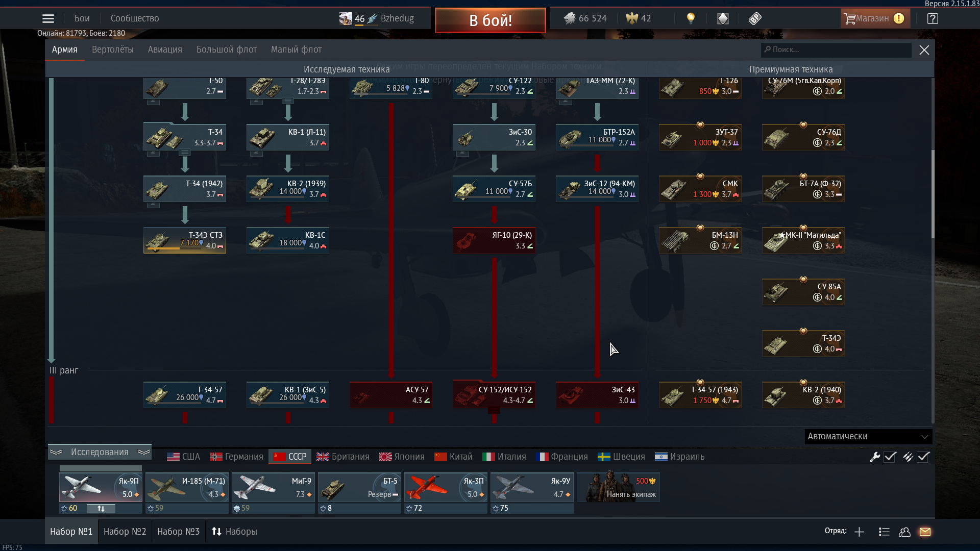Click the В бой! battle button
980x551 pixels.
tap(491, 20)
